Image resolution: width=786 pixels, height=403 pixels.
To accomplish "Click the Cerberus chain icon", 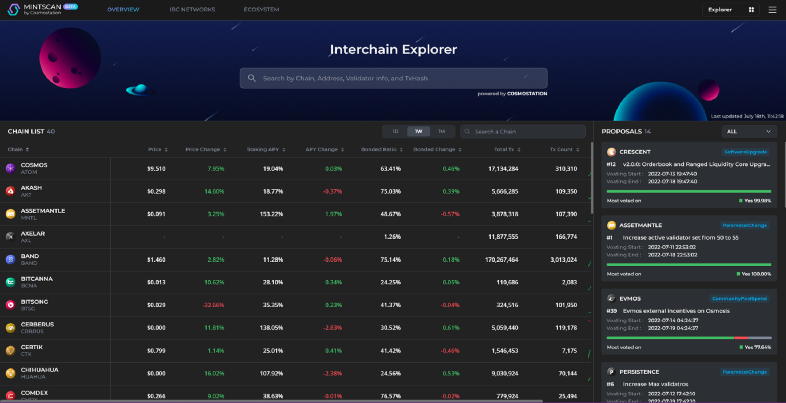I will coord(11,328).
